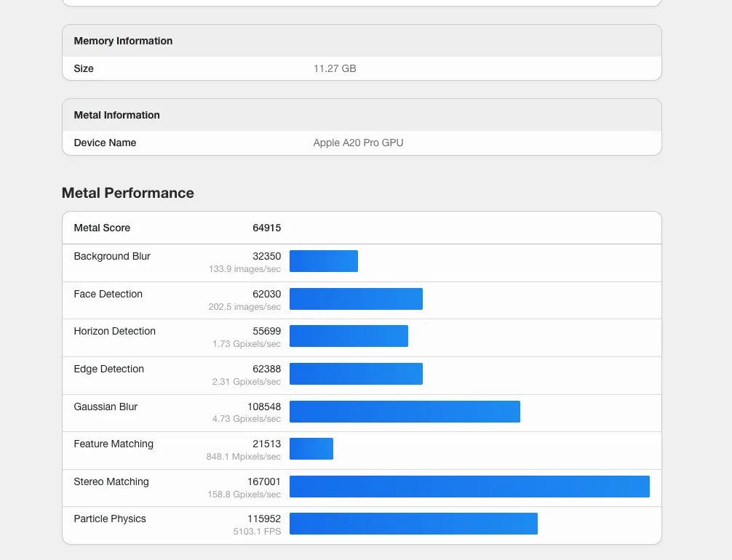Click the "Face Detection" row label
The height and width of the screenshot is (560, 732).
coord(108,294)
